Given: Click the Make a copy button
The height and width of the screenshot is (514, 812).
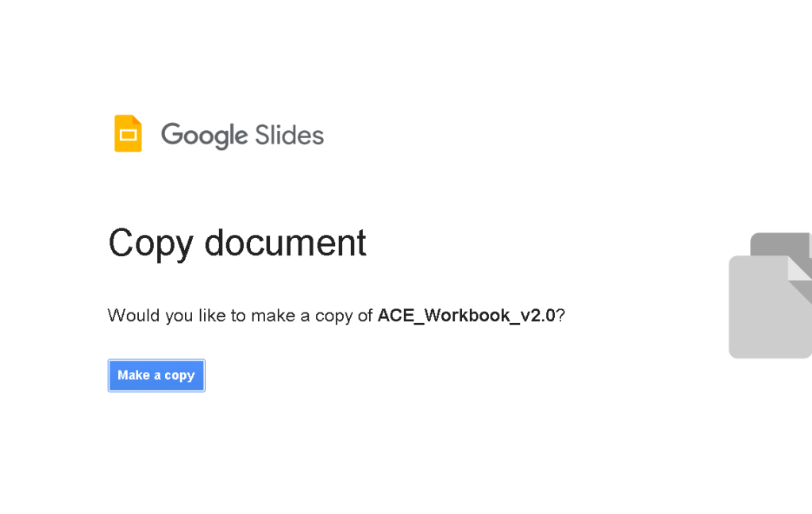Looking at the screenshot, I should pyautogui.click(x=156, y=375).
